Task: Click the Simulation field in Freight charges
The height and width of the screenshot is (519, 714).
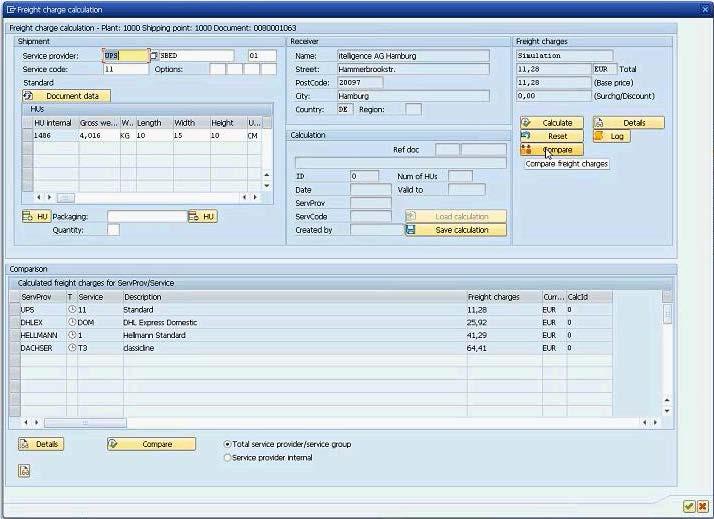Action: (565, 56)
